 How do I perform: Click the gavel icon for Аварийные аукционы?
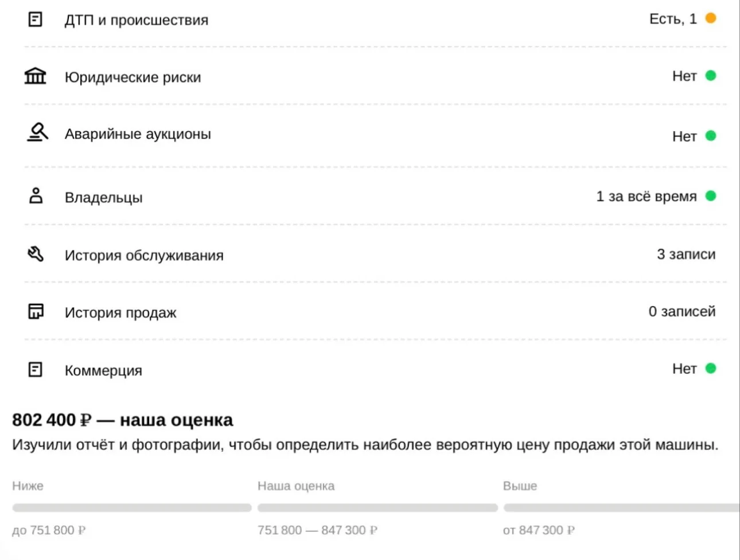[x=37, y=132]
